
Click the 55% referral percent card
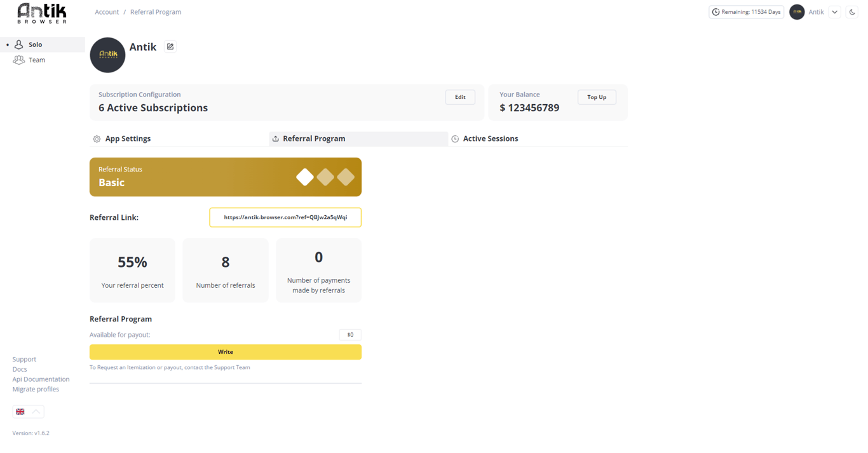(x=132, y=270)
